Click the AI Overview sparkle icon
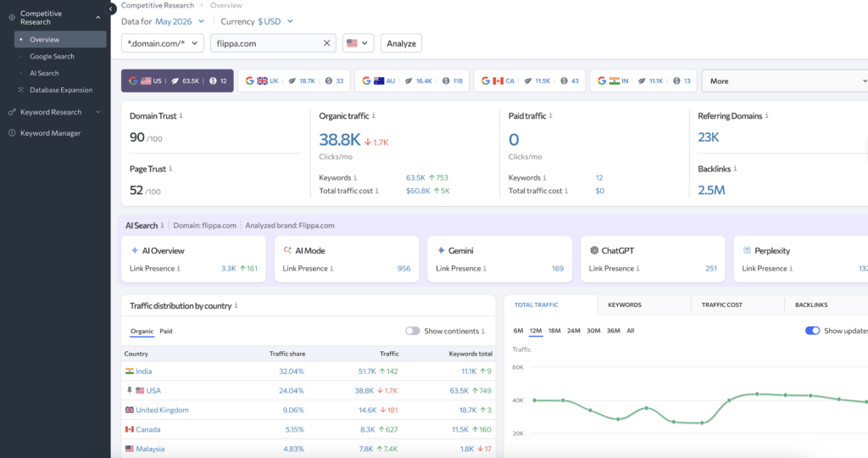This screenshot has width=868, height=458. (x=135, y=250)
